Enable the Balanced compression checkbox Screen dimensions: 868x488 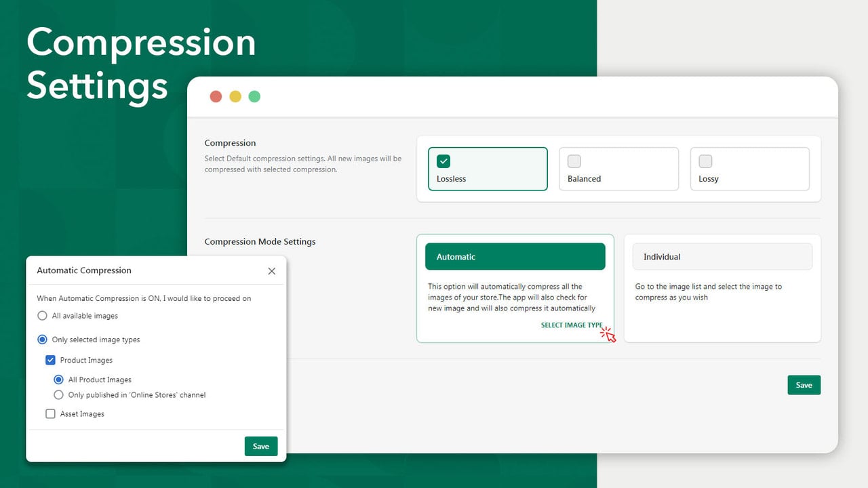pos(574,161)
